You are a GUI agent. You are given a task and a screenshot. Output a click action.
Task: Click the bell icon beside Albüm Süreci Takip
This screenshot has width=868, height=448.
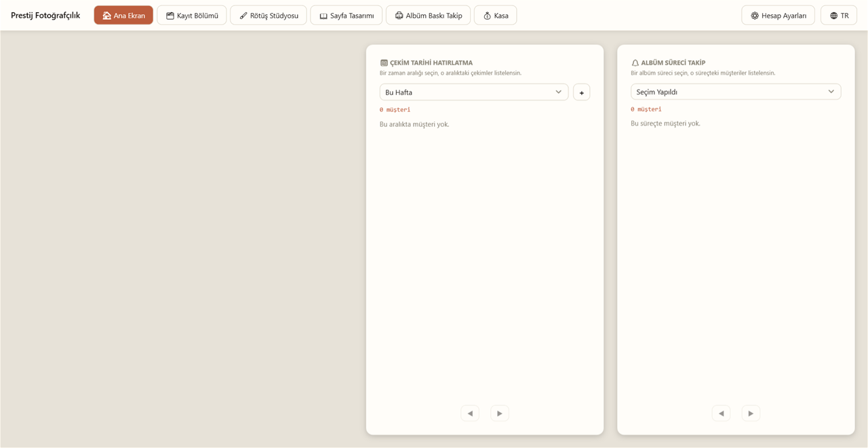(x=635, y=63)
